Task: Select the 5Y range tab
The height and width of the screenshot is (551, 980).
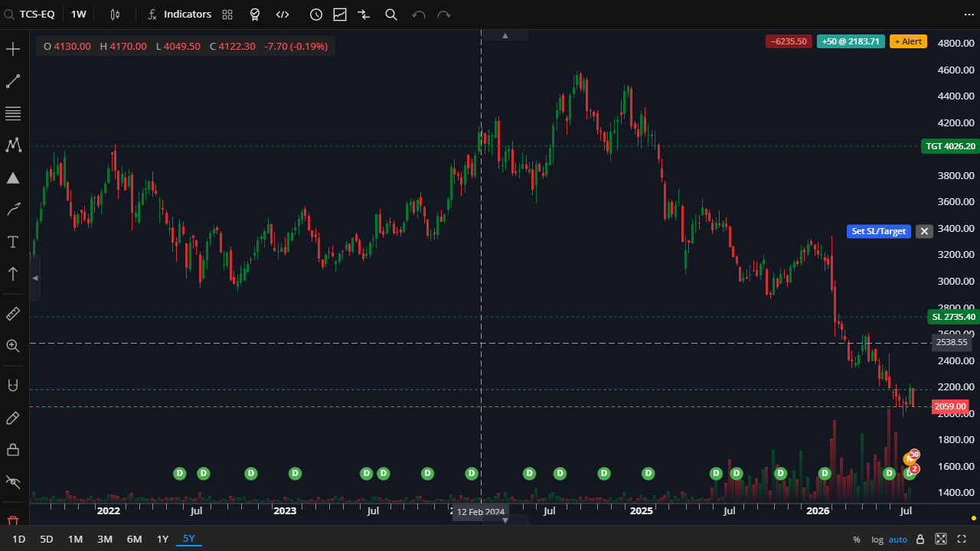Action: [x=189, y=540]
